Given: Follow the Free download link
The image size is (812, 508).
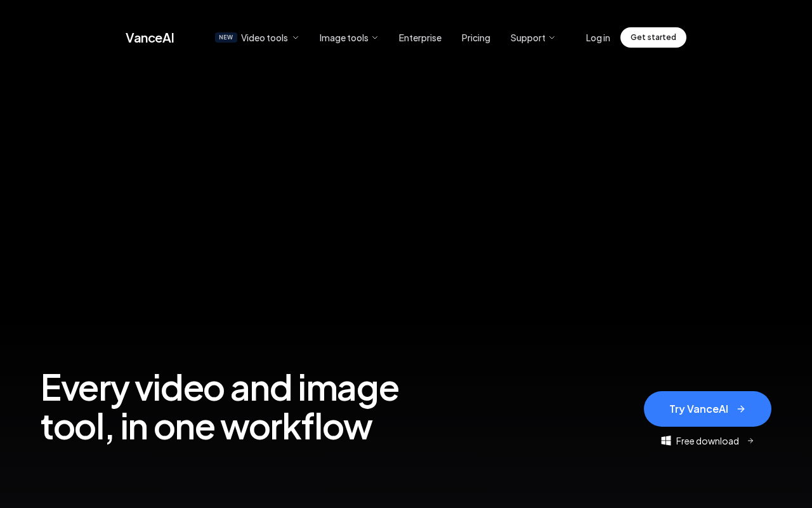Looking at the screenshot, I should click(x=707, y=441).
